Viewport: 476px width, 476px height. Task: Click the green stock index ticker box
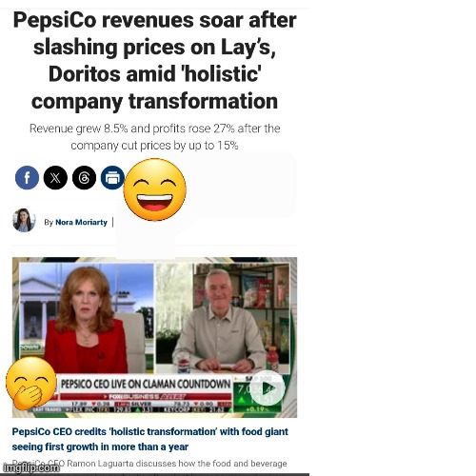[257, 394]
